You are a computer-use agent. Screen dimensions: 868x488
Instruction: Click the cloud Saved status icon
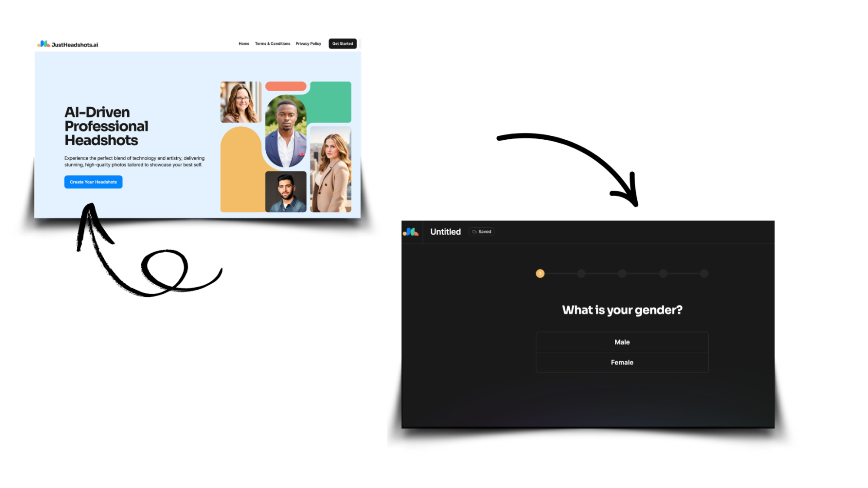tap(475, 232)
